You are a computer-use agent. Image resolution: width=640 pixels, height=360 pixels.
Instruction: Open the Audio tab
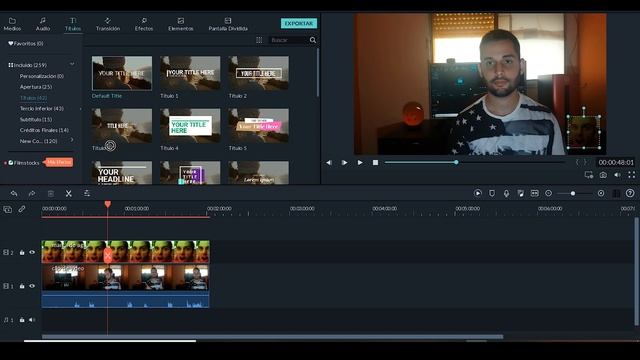point(43,24)
